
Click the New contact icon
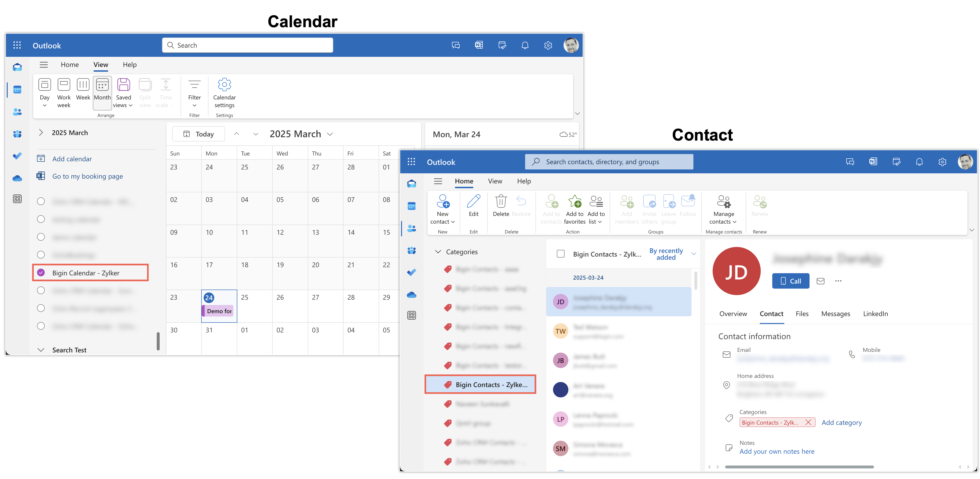[443, 202]
